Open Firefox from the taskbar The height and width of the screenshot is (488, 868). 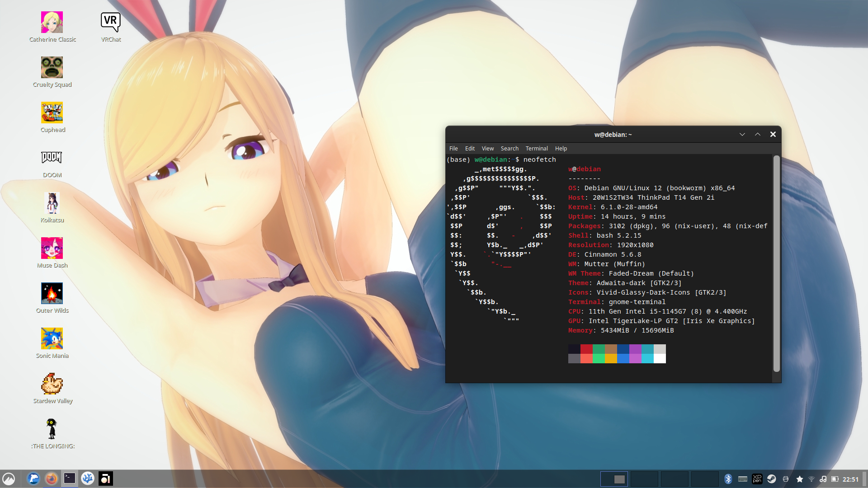click(x=52, y=479)
